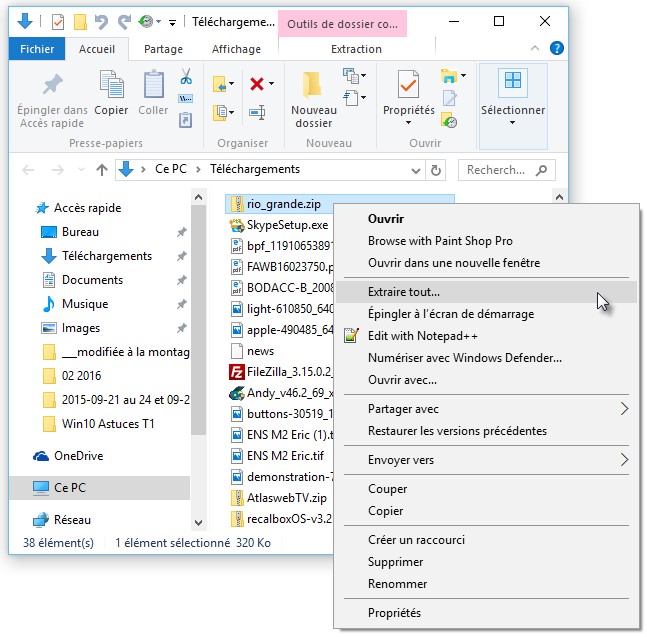
Task: Create a new folder with Nouveau dossier
Action: 314,98
